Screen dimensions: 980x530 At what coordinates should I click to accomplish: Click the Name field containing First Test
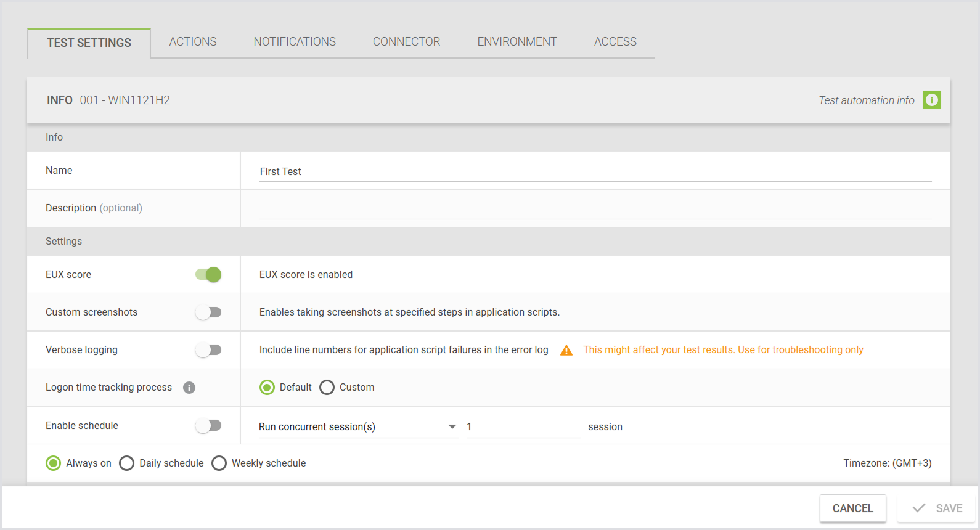click(595, 172)
